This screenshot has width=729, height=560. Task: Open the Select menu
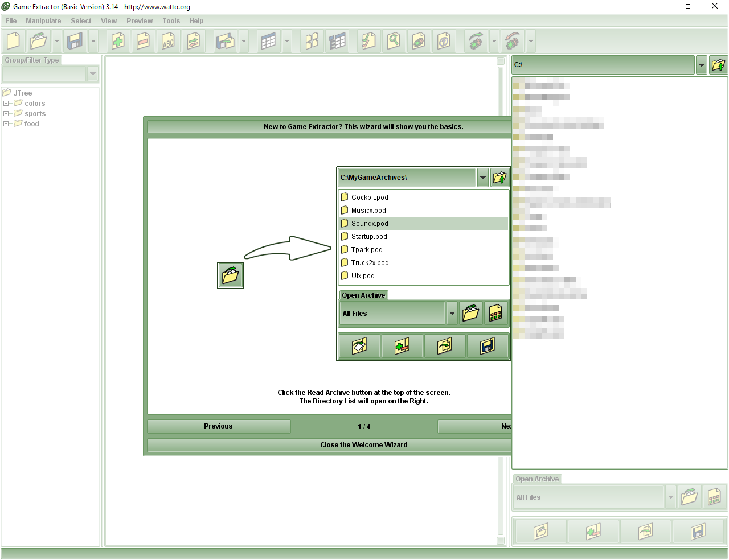[x=81, y=21]
